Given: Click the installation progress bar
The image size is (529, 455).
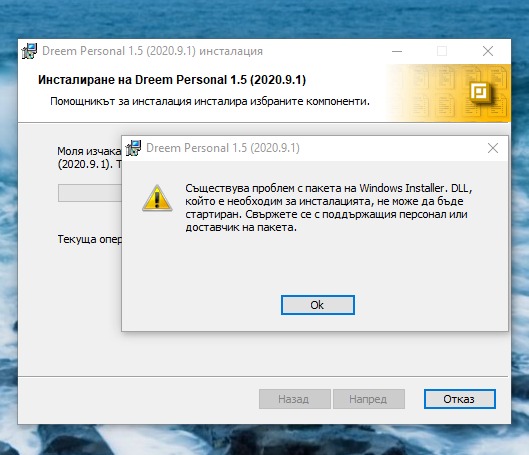Looking at the screenshot, I should (x=90, y=193).
